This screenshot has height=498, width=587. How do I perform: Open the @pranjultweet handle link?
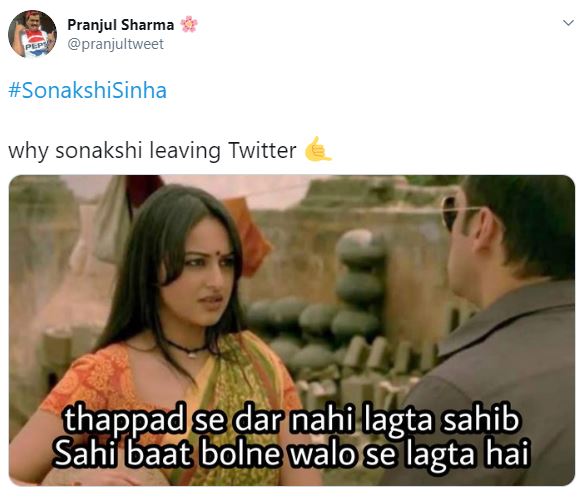(115, 44)
